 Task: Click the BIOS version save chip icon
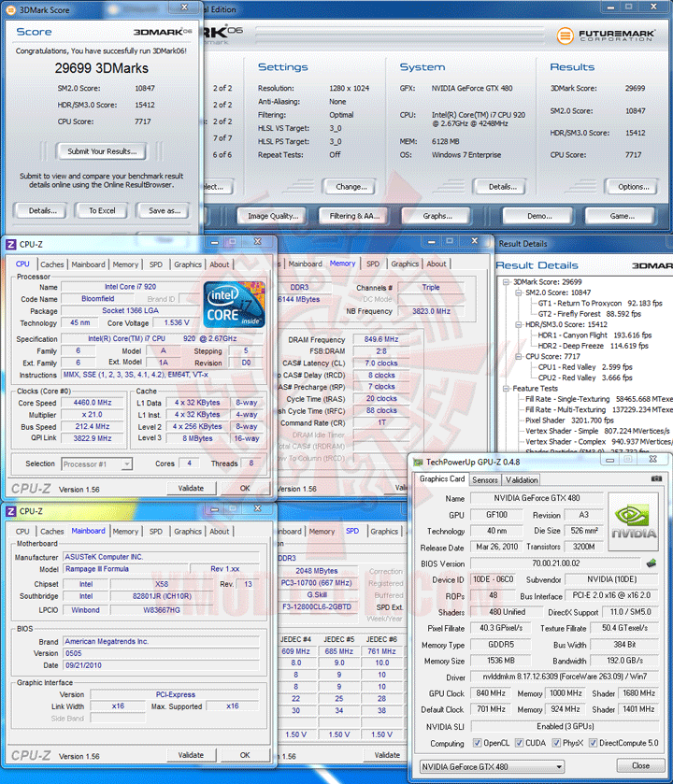tap(651, 563)
